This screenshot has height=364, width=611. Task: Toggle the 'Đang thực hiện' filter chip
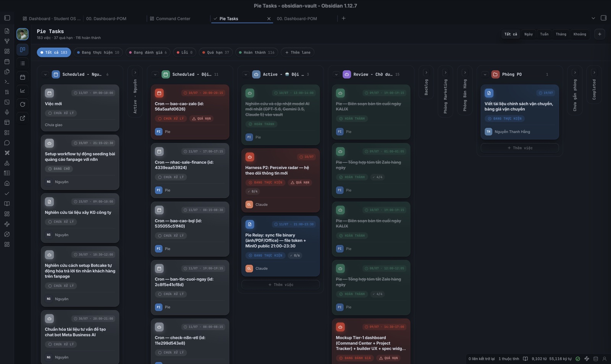[x=98, y=52]
